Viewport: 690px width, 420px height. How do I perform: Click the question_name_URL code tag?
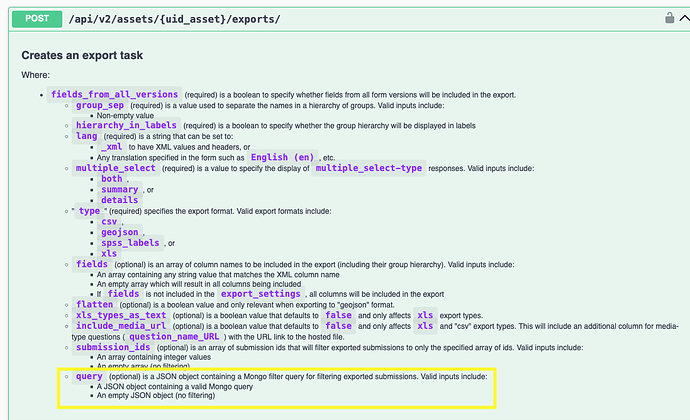coord(174,337)
